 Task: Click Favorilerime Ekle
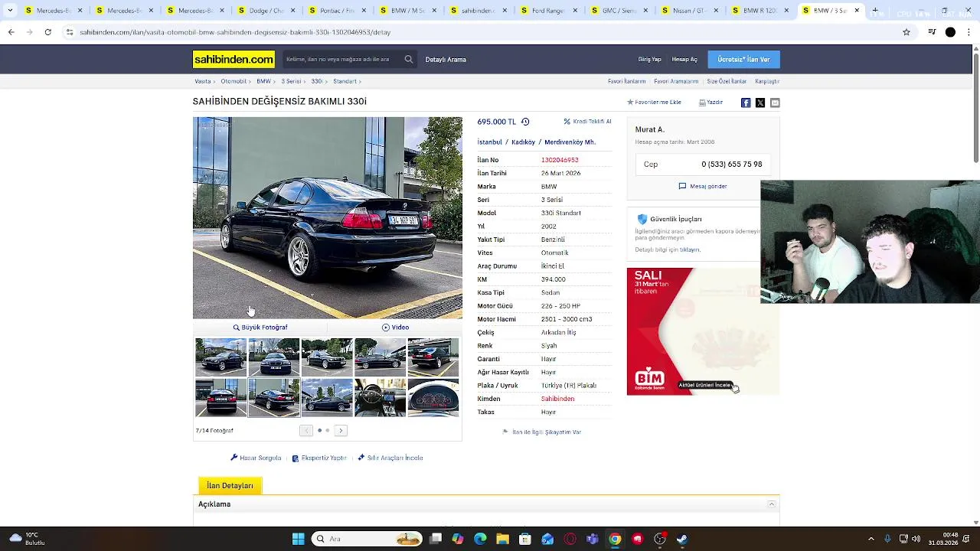(654, 103)
